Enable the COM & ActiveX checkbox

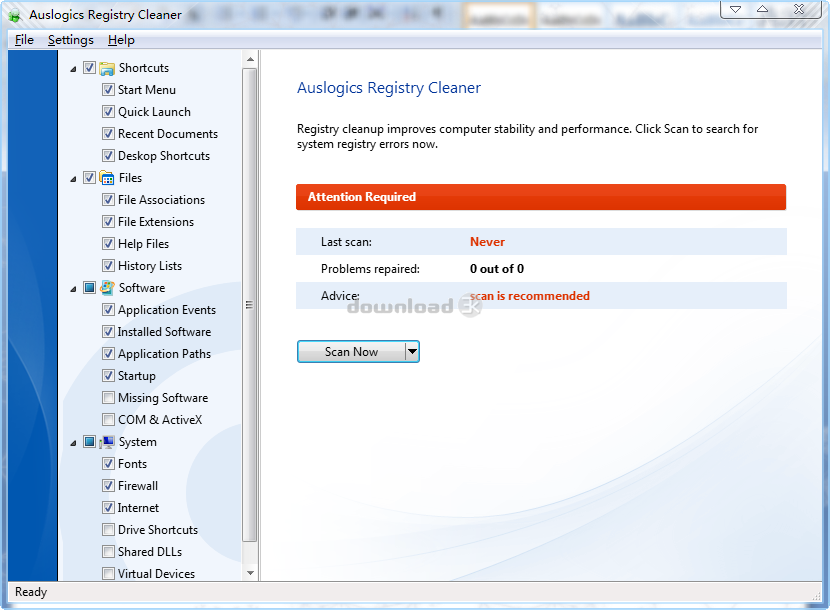pos(108,420)
